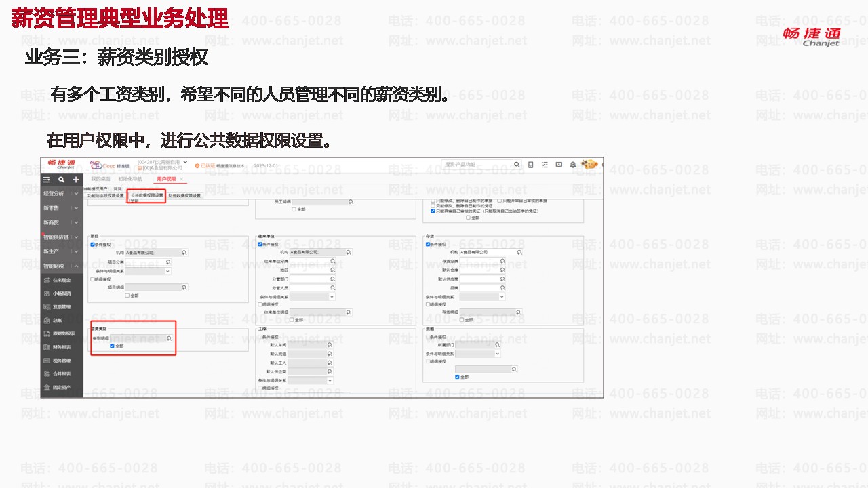
Task: Select the 用户权限 tab
Action: pyautogui.click(x=166, y=179)
